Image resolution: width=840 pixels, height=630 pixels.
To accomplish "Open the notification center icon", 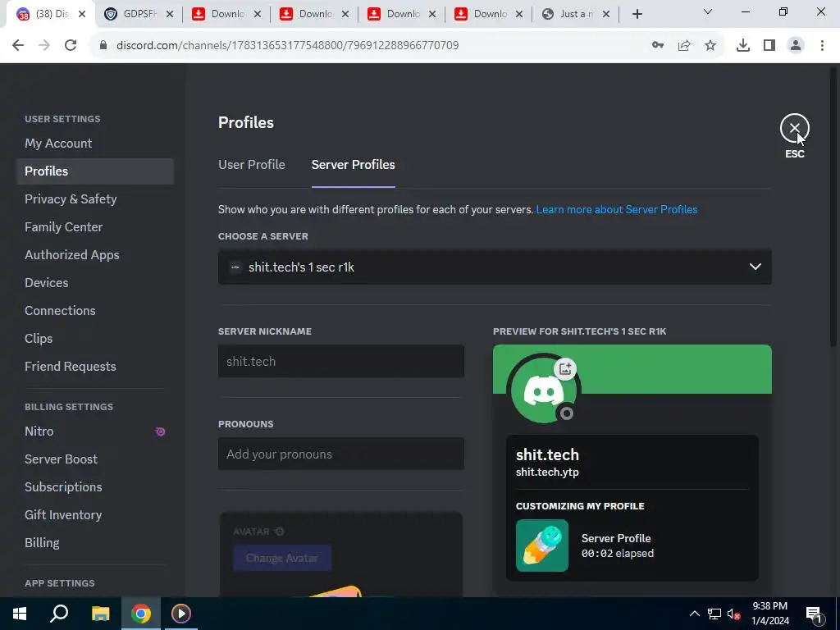I will tap(814, 614).
